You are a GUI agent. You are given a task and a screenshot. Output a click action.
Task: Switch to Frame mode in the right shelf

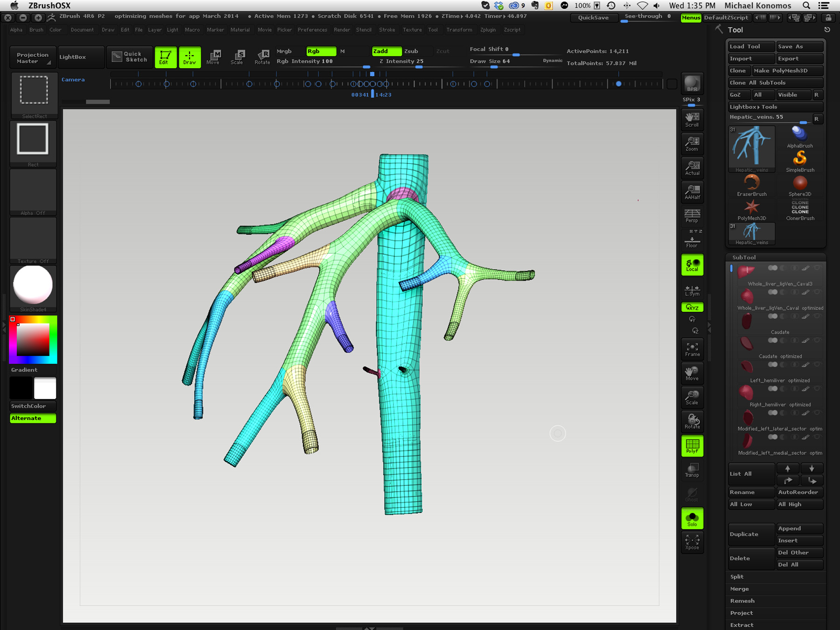(692, 349)
